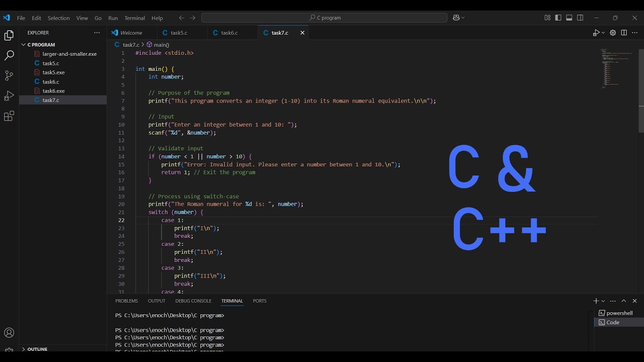Open the run button dropdown arrow

(602, 33)
